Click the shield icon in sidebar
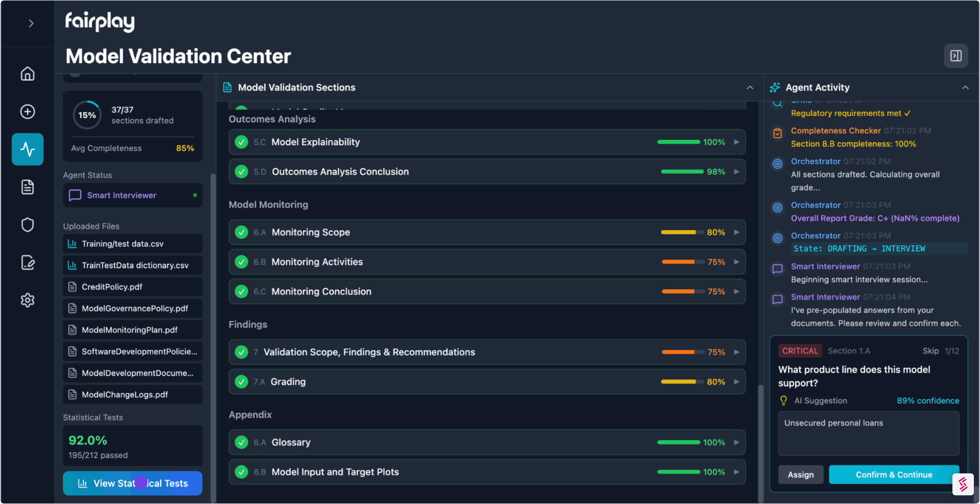Screen dimensions: 980x504 click(28, 225)
